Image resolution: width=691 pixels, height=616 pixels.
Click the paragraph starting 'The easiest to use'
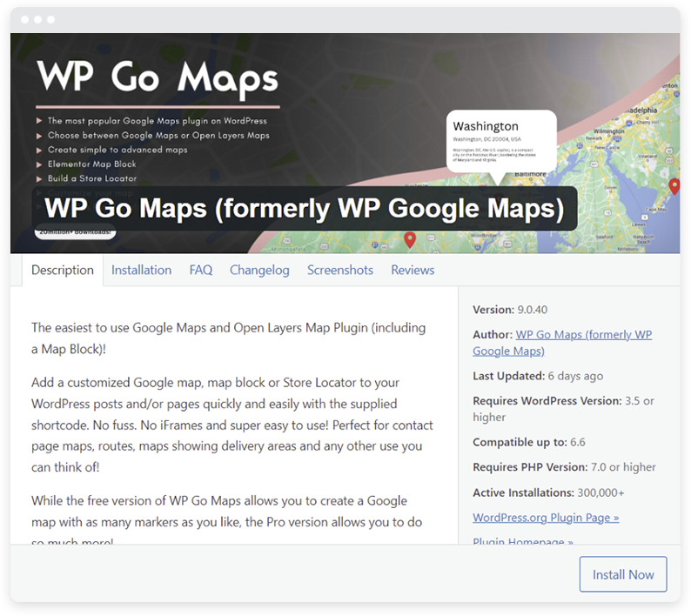tap(228, 338)
